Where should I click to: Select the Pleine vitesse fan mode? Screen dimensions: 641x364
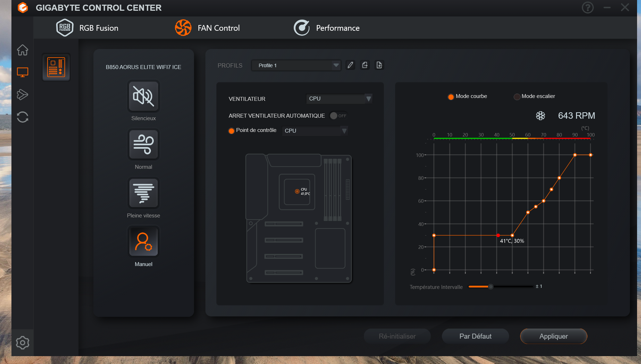(x=143, y=193)
